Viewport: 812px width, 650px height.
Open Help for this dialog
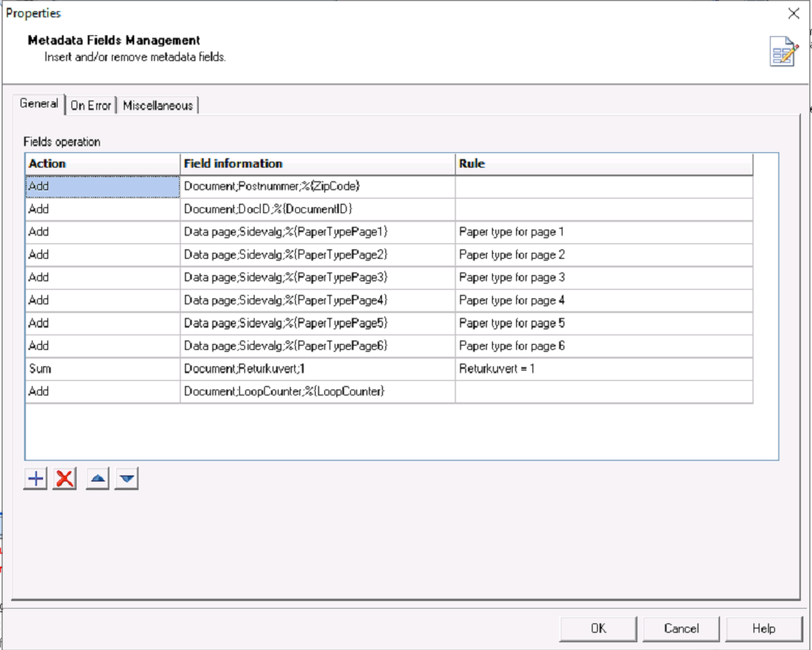[x=764, y=629]
